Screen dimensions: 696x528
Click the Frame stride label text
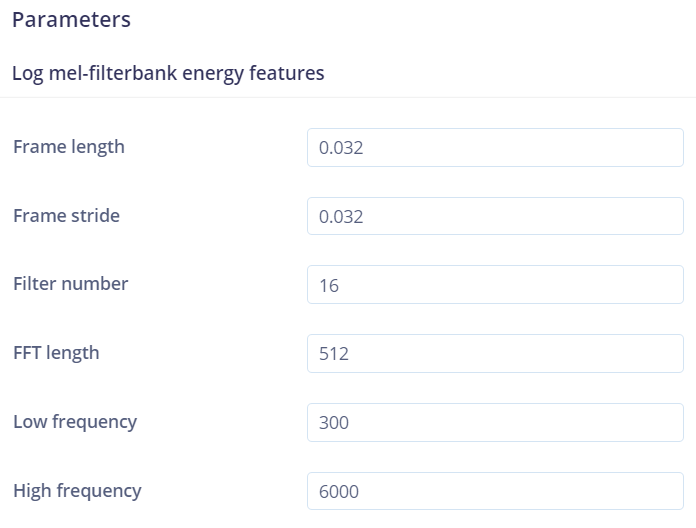pos(66,215)
